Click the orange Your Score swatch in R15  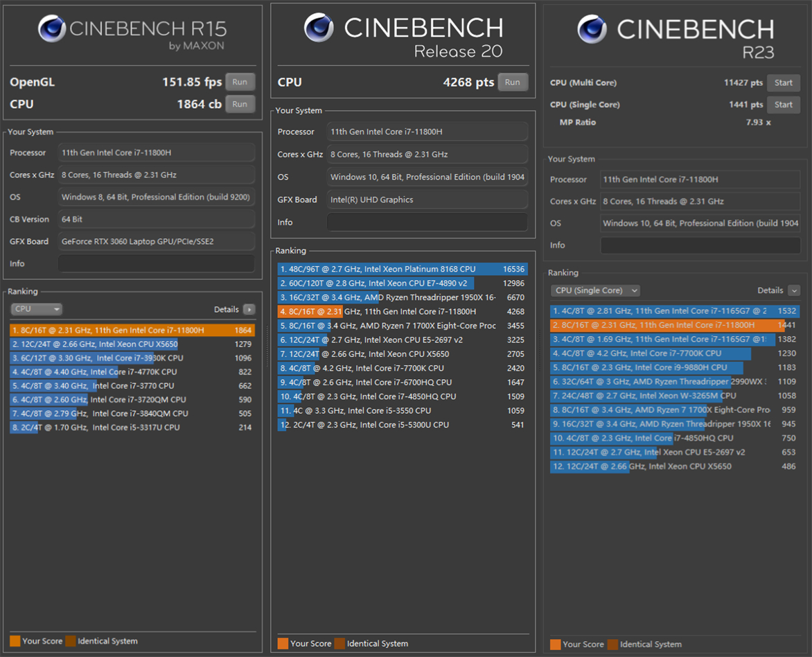point(15,641)
